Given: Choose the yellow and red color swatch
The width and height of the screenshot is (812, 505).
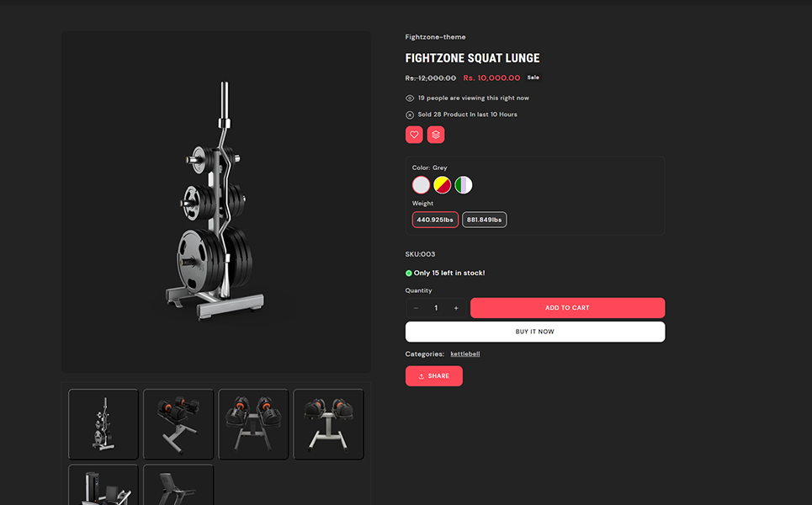Looking at the screenshot, I should coord(443,185).
